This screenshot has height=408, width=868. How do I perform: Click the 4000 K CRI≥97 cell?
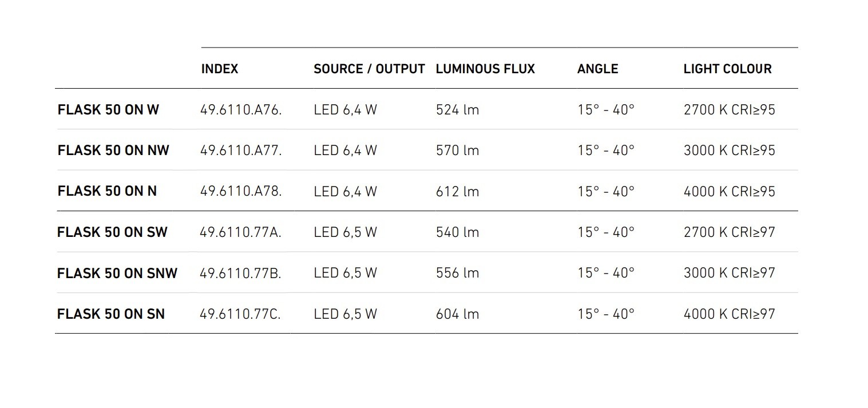(x=729, y=314)
